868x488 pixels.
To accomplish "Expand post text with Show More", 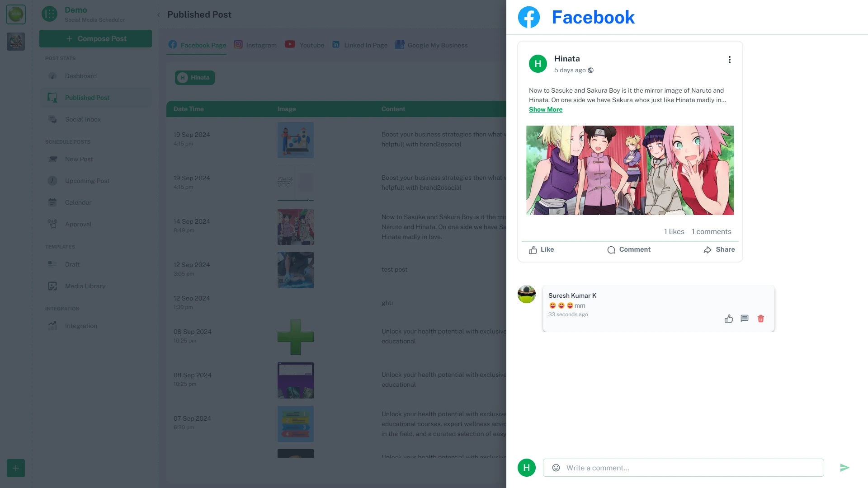I will [546, 109].
